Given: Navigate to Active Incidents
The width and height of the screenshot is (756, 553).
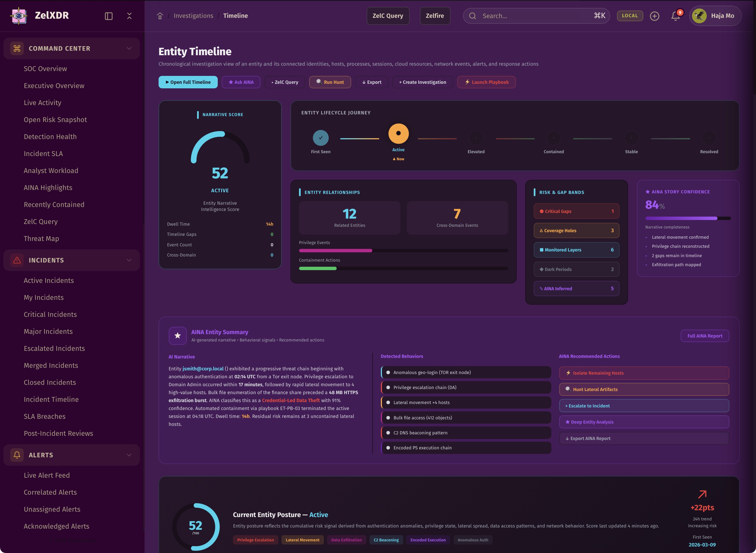Looking at the screenshot, I should click(49, 281).
